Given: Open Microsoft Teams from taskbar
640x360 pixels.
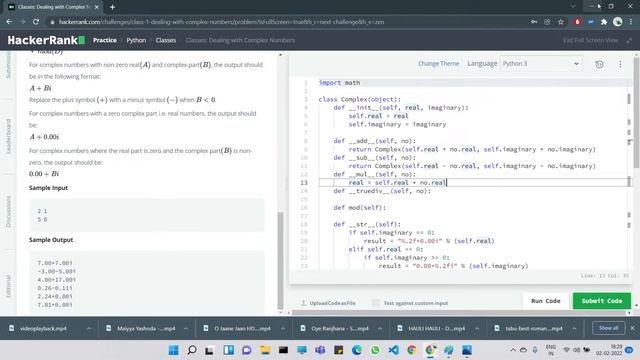Looking at the screenshot, I should click(320, 350).
